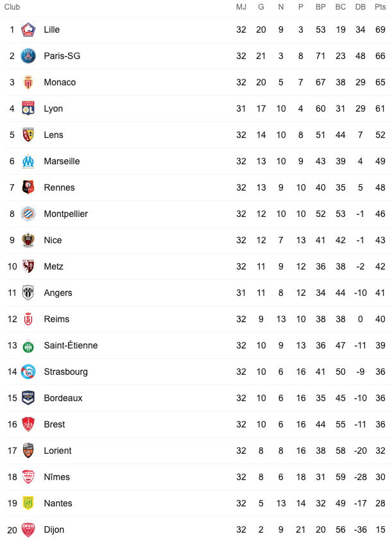This screenshot has width=392, height=543.
Task: Click the Lille club logo
Action: (28, 30)
